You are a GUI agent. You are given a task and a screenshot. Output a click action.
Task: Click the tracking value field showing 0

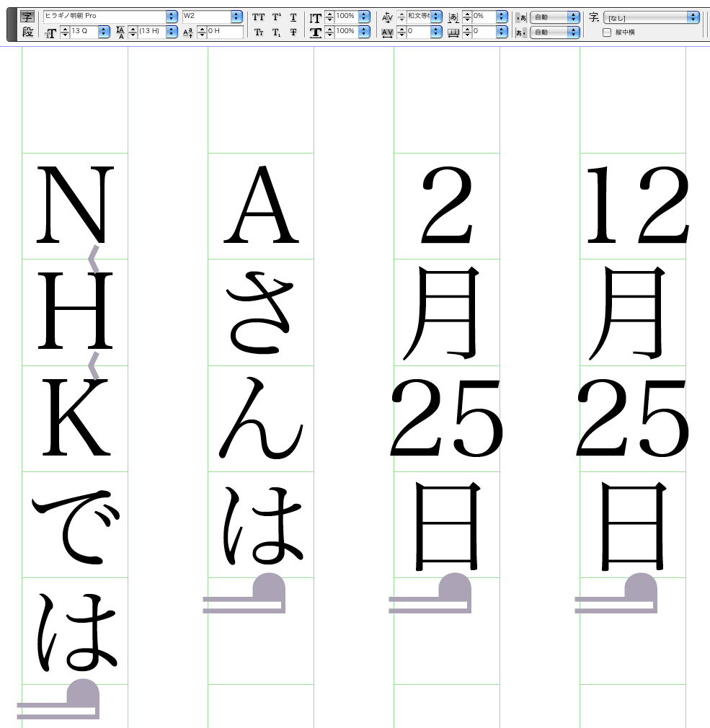coord(418,32)
